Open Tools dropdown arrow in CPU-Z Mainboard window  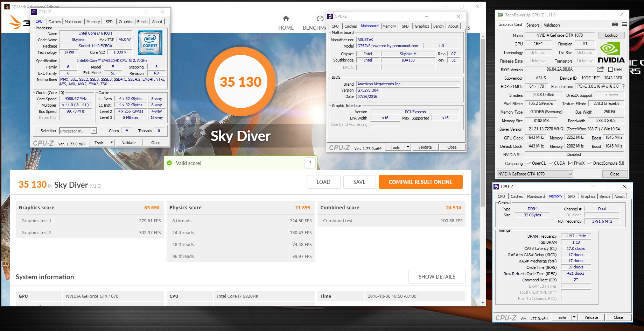point(408,147)
